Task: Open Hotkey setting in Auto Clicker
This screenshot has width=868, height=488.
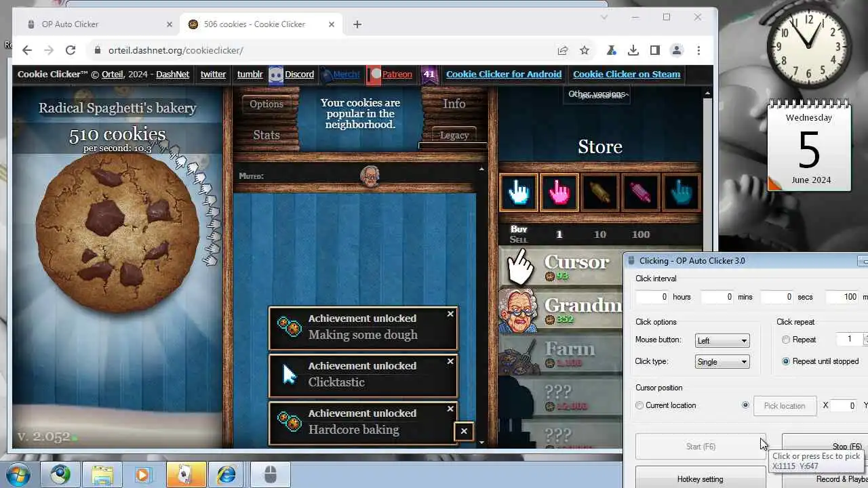Action: 700,478
